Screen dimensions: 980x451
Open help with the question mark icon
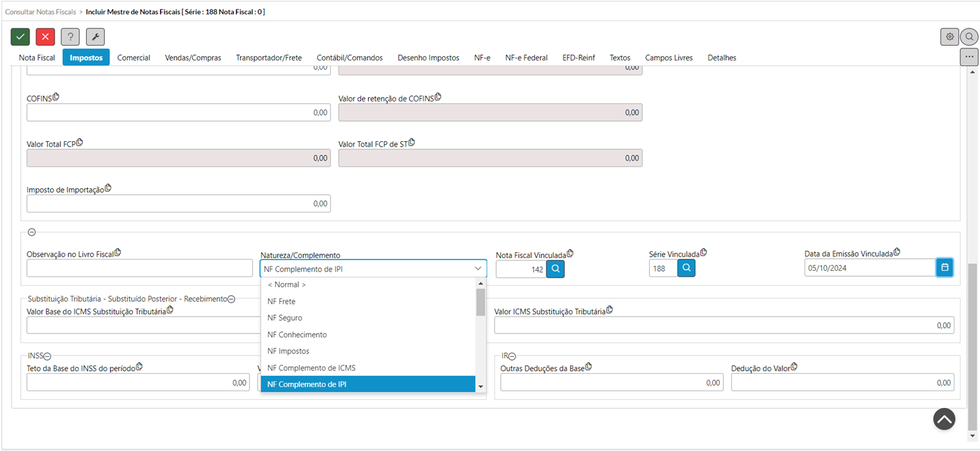point(70,37)
